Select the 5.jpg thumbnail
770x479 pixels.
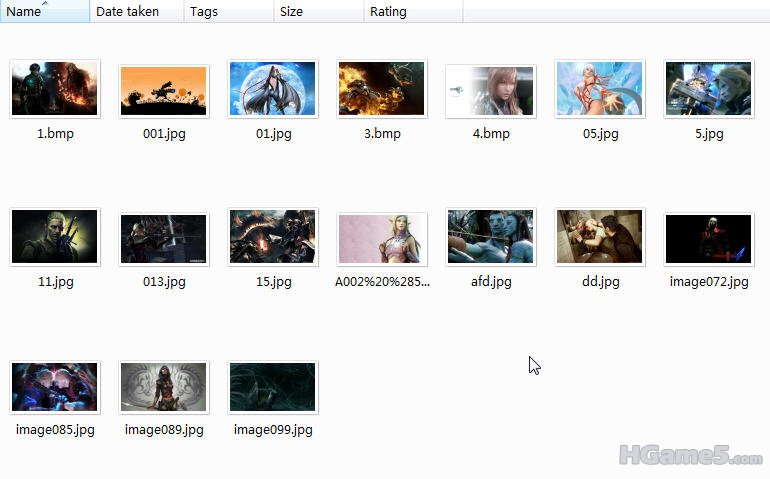pos(709,88)
